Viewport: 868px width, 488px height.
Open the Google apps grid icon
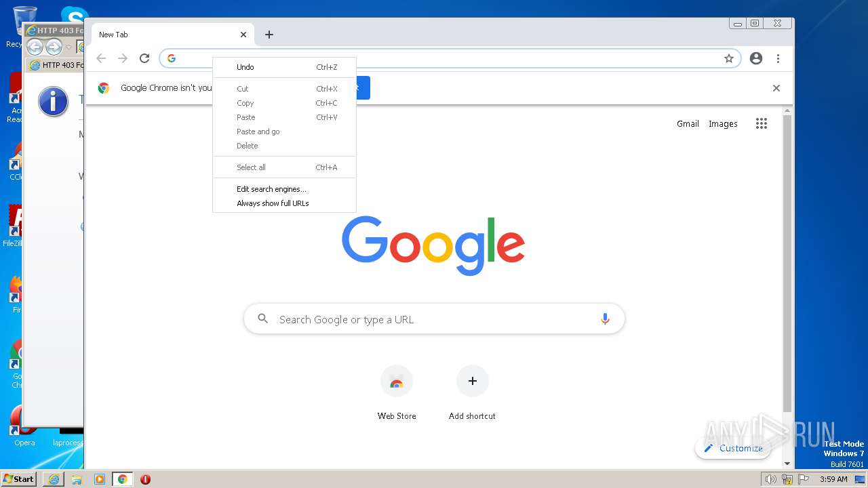pyautogui.click(x=762, y=123)
